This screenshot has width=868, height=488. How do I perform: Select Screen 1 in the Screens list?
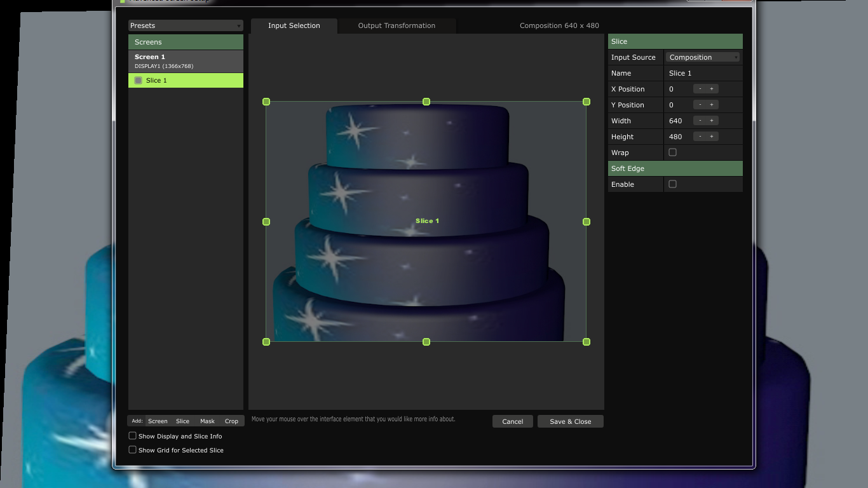186,61
